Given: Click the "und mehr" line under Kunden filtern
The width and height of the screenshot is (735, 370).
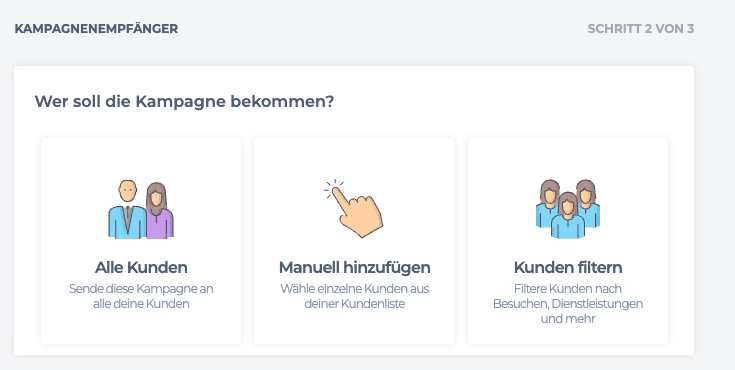Looking at the screenshot, I should click(x=568, y=319).
